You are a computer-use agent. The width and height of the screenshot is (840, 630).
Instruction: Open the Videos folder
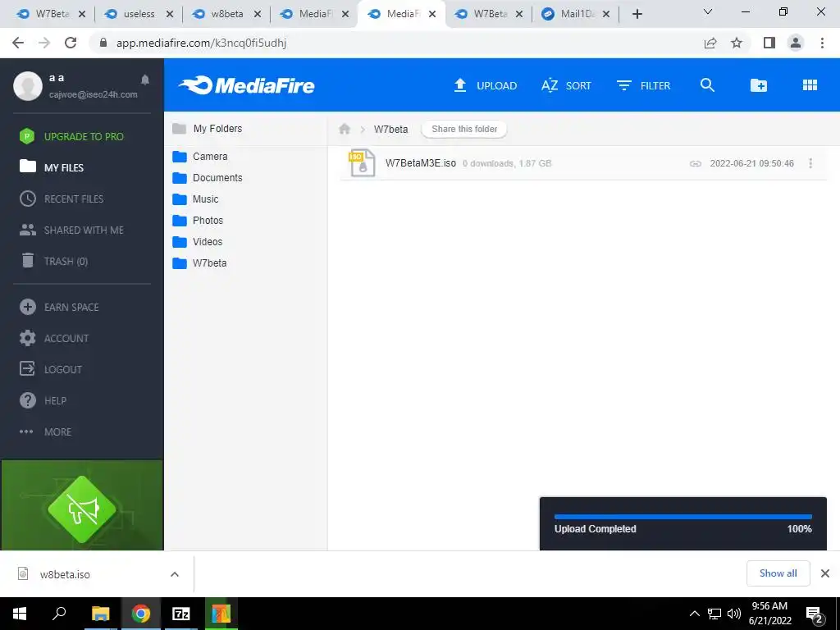198,242
